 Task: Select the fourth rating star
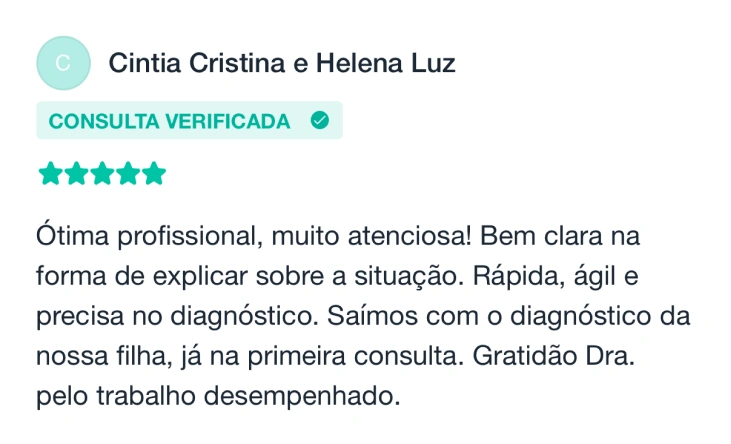click(127, 174)
